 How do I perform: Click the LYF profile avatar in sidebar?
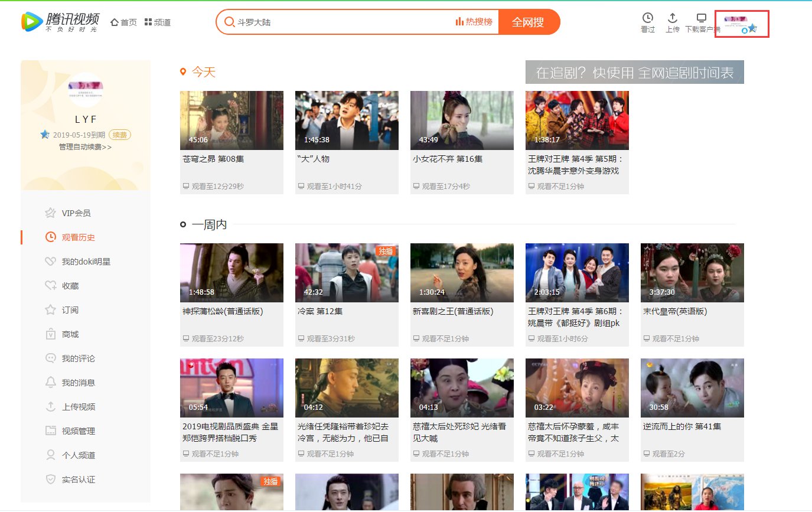pos(86,90)
